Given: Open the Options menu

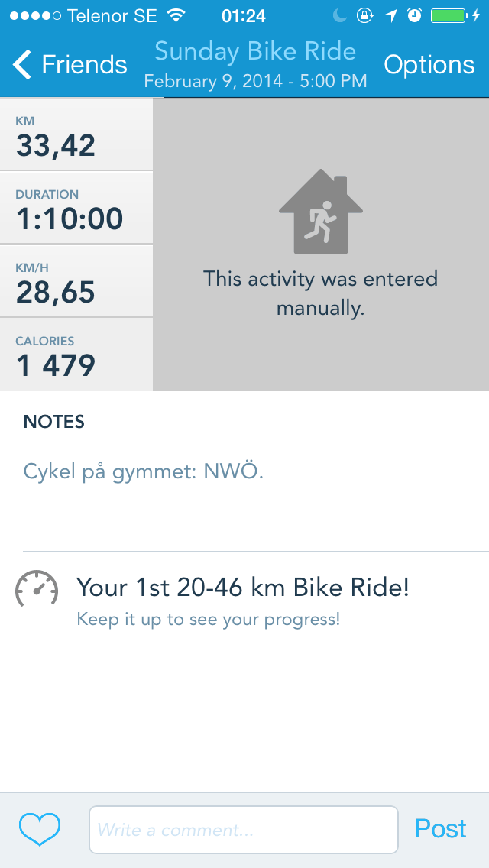Looking at the screenshot, I should click(x=429, y=65).
